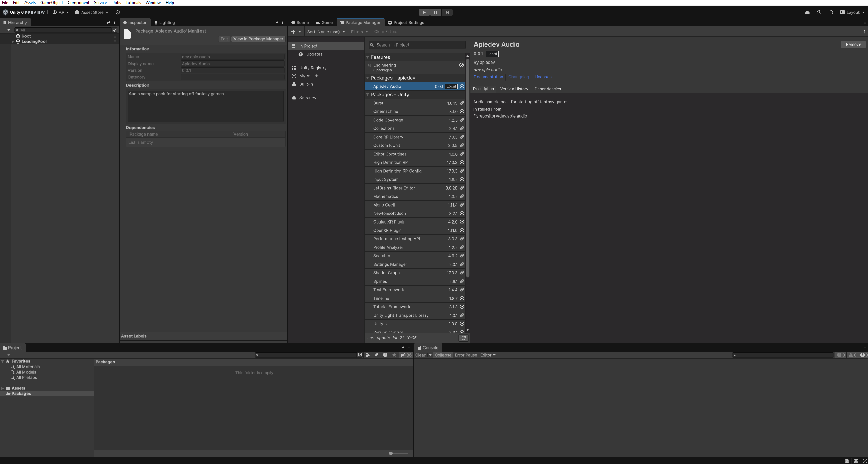The width and height of the screenshot is (868, 464).
Task: Open the GameObject menu
Action: [51, 3]
